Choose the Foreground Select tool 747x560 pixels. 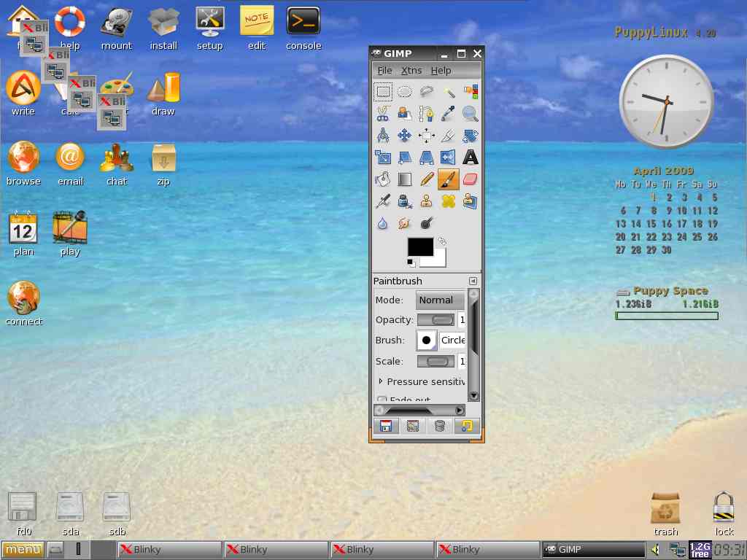pyautogui.click(x=404, y=113)
